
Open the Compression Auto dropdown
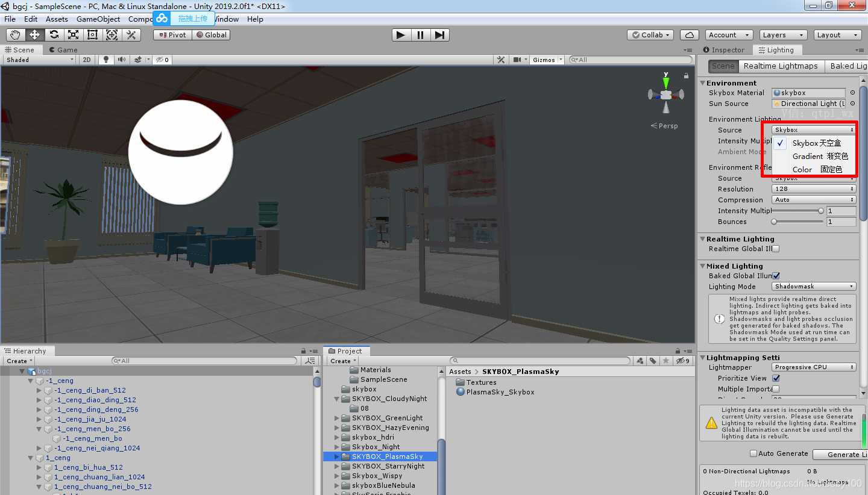(814, 200)
